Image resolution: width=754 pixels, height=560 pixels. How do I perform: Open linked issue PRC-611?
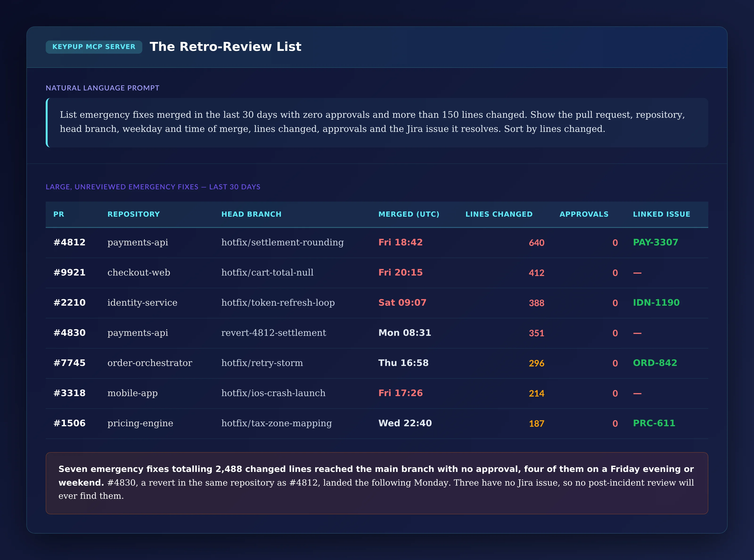pos(654,423)
